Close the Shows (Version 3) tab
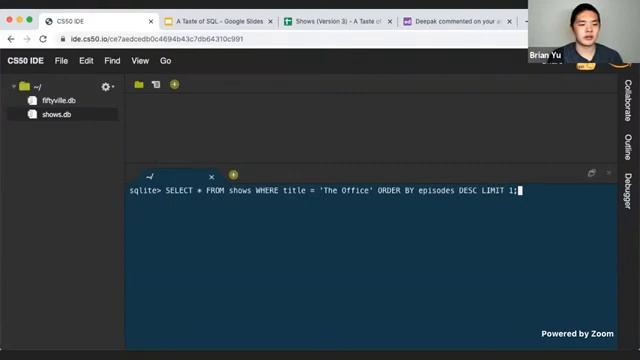The height and width of the screenshot is (360, 640). 390,22
